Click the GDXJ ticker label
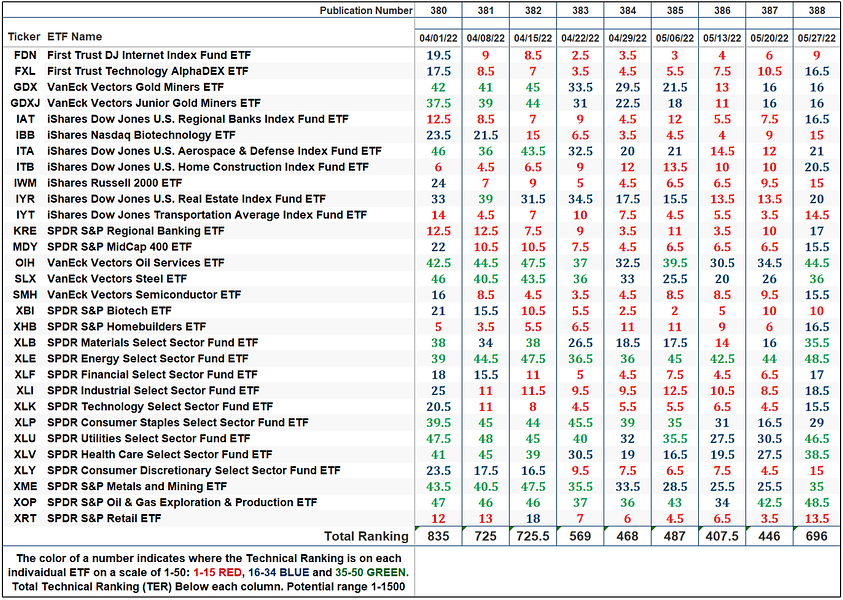Screen dimensions: 843x600 click(25, 103)
